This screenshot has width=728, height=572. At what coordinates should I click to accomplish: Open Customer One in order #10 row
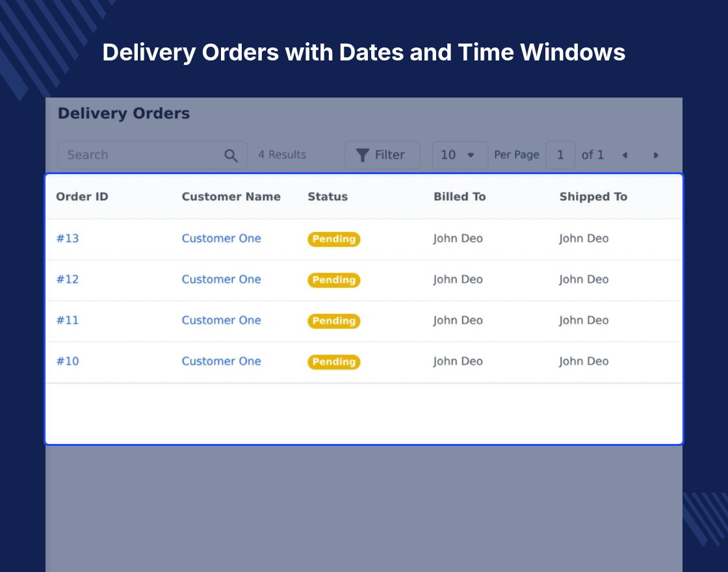pos(221,361)
